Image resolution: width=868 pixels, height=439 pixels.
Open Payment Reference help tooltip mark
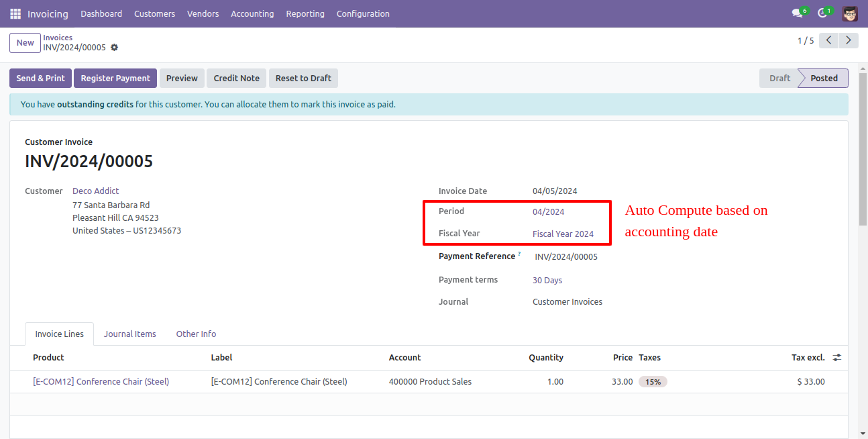click(x=519, y=254)
